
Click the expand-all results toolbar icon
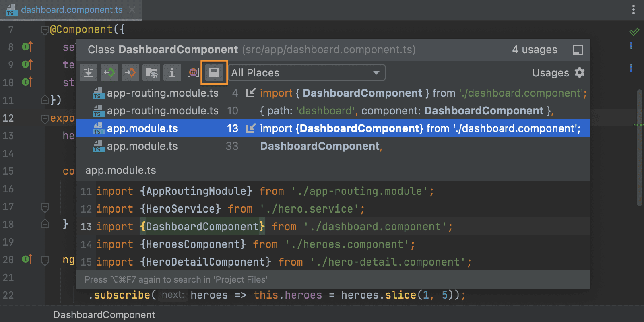(89, 73)
